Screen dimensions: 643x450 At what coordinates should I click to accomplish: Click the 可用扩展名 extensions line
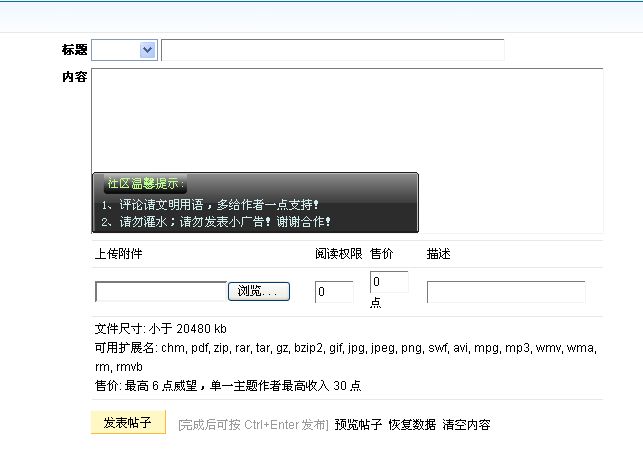coord(346,357)
